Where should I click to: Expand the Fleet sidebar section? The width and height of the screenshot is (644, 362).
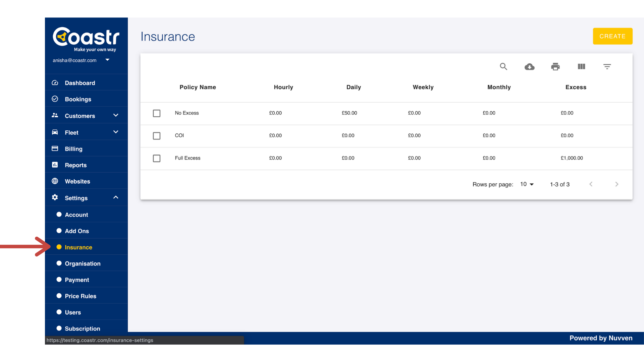pyautogui.click(x=116, y=132)
